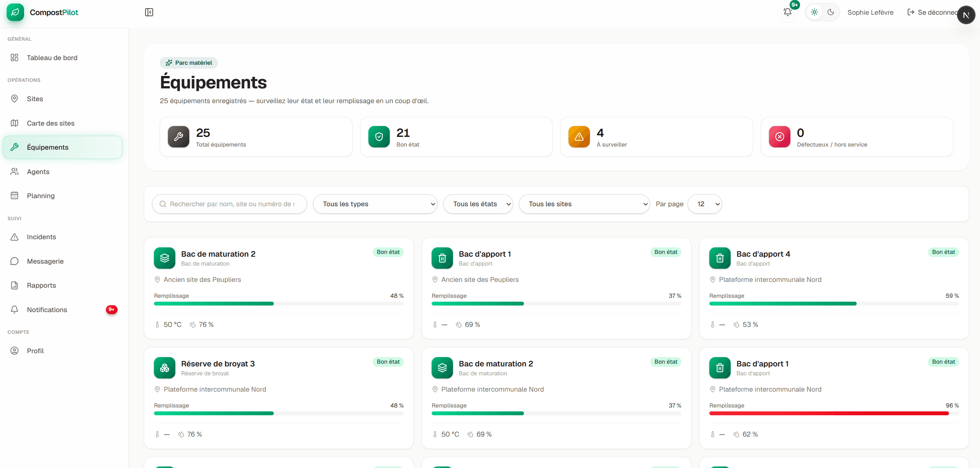Switch to light theme sun toggle
The height and width of the screenshot is (468, 980).
814,12
